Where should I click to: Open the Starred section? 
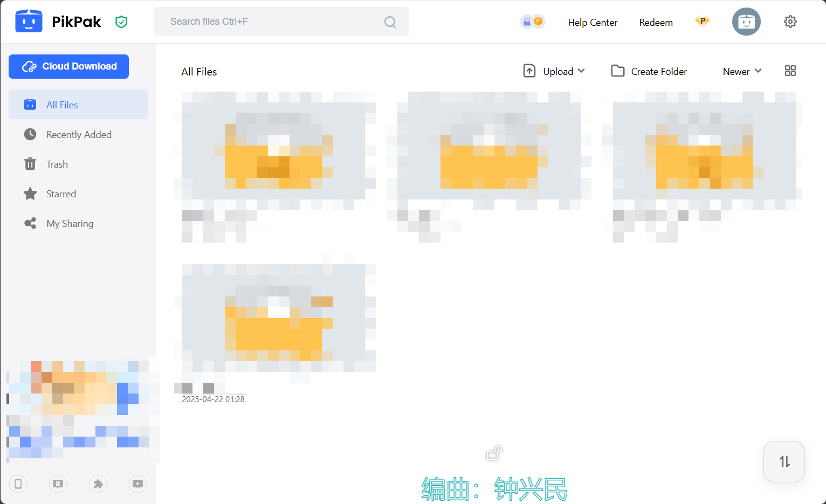pyautogui.click(x=61, y=194)
